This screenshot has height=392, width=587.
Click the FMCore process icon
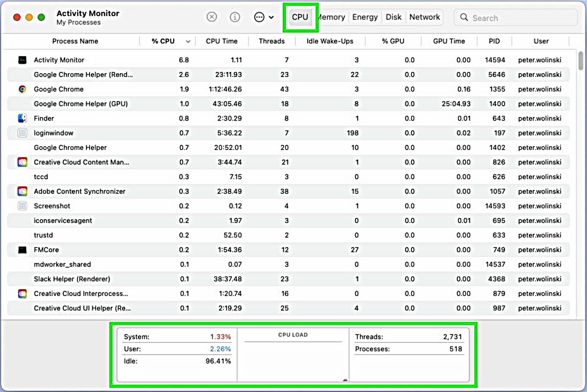(22, 250)
